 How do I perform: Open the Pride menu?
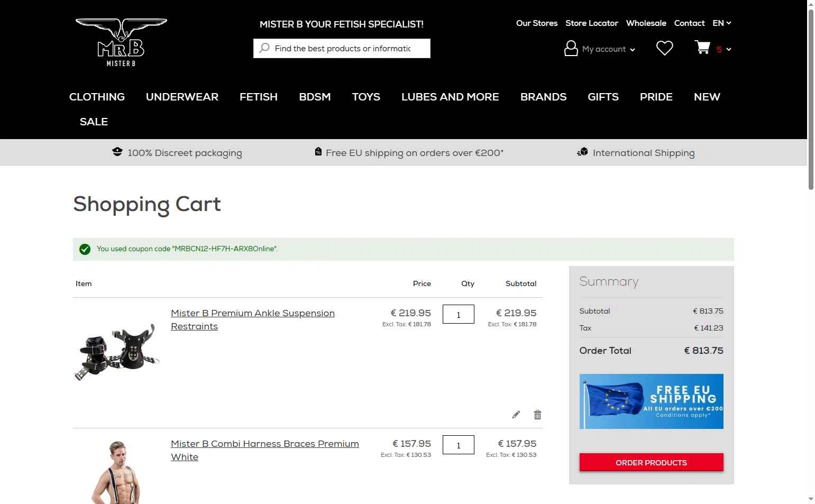coord(656,97)
